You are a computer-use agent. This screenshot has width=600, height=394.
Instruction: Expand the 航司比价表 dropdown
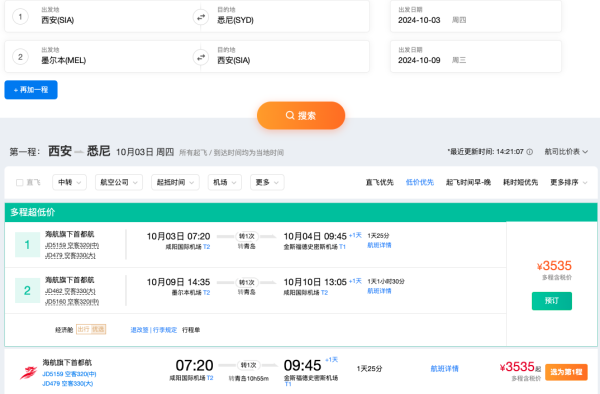(x=566, y=152)
